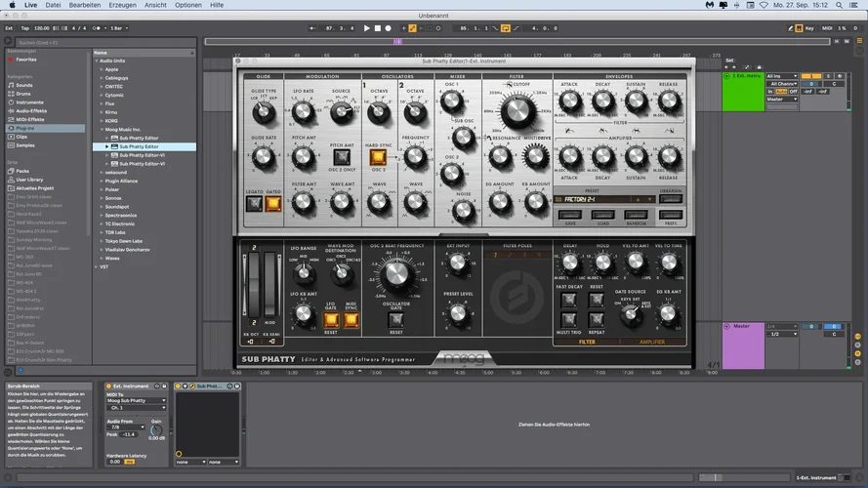Screen dimensions: 868x488
Task: Open the Ansicht menu
Action: click(154, 5)
